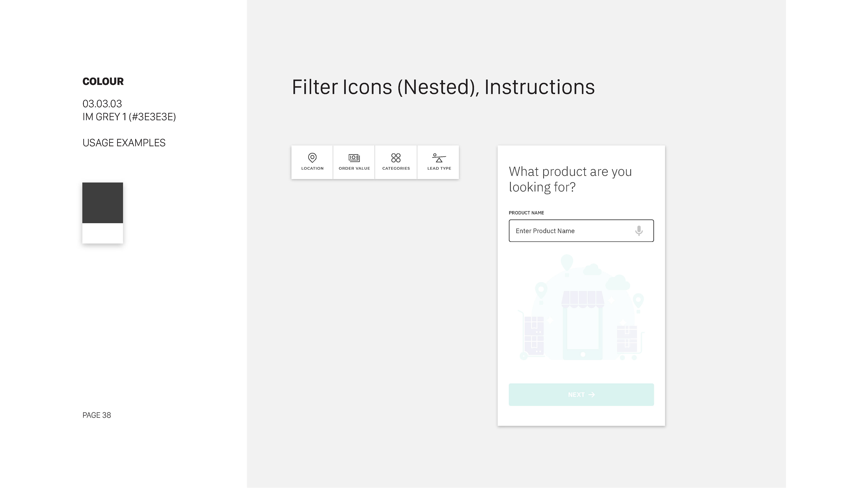Click the storefront phone illustration
Viewport: 868px width, 488px height.
(x=583, y=325)
